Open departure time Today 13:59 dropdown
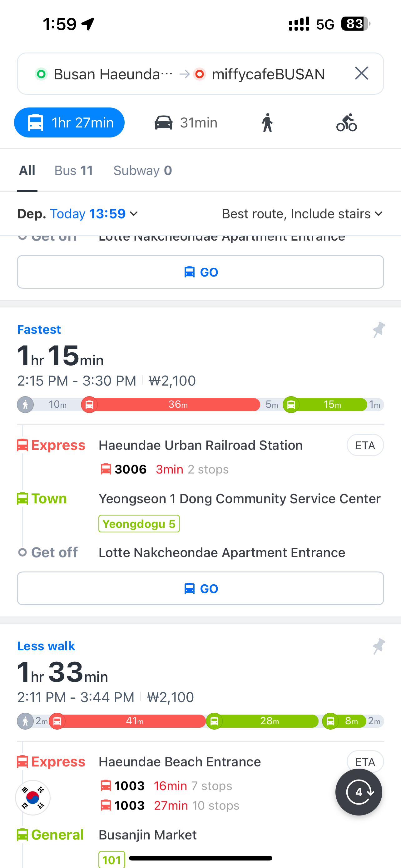Viewport: 401px width, 868px height. click(94, 214)
